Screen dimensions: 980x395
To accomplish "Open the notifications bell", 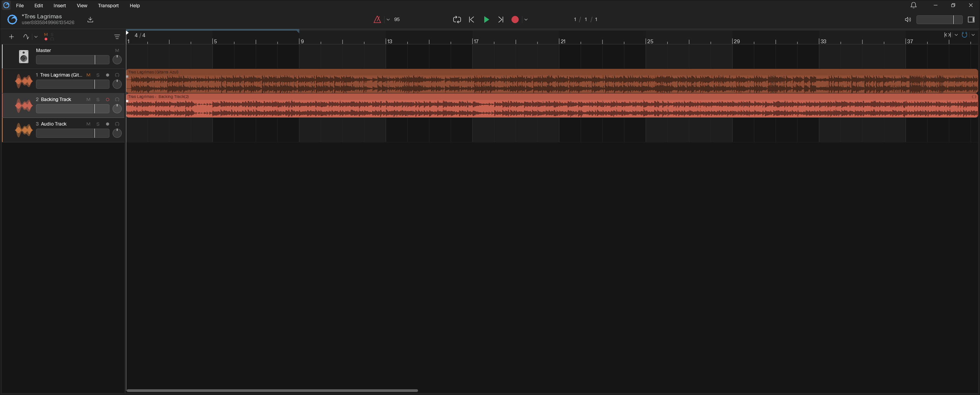I will click(x=914, y=5).
